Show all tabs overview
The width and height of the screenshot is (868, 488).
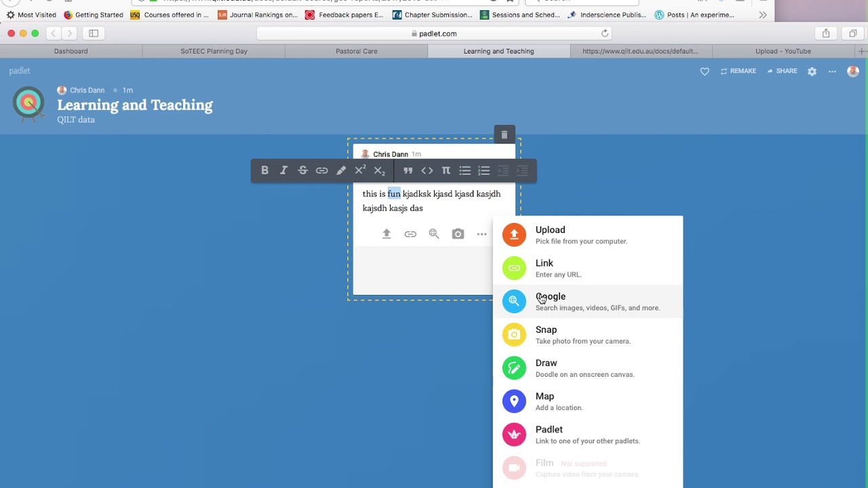click(x=853, y=33)
